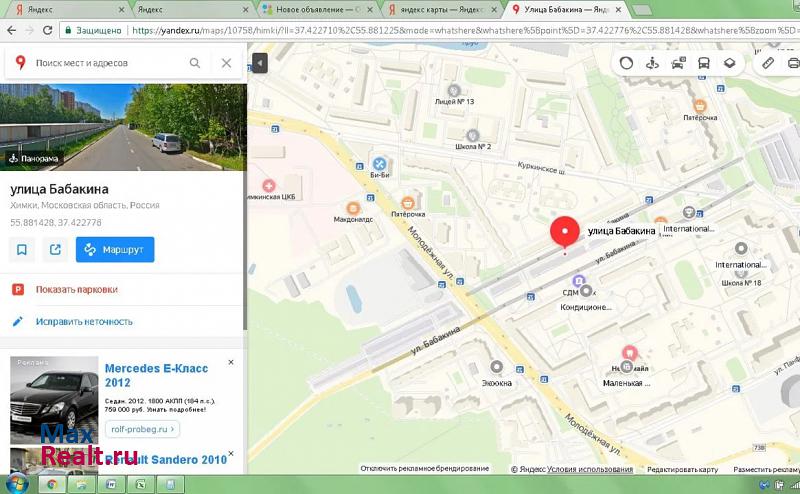Show parking cameras layer icon
The height and width of the screenshot is (494, 800).
pyautogui.click(x=678, y=62)
